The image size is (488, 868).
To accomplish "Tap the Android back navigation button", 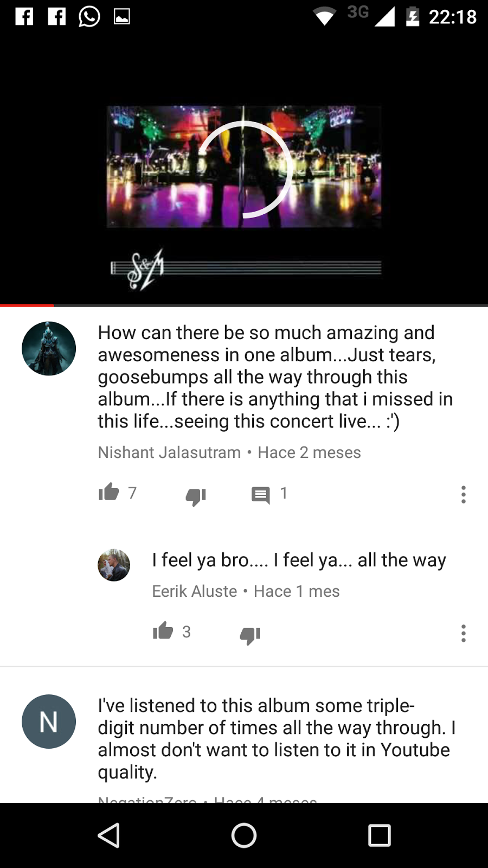I will [x=109, y=835].
